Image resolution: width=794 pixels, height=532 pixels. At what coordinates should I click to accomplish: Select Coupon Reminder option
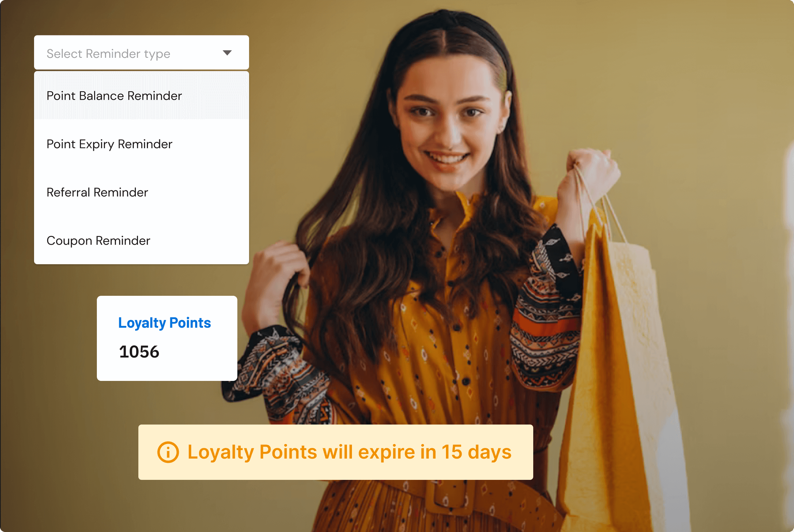tap(98, 240)
